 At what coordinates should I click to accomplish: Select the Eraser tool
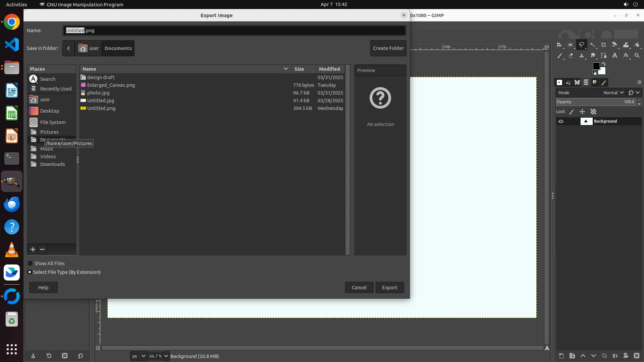[571, 56]
